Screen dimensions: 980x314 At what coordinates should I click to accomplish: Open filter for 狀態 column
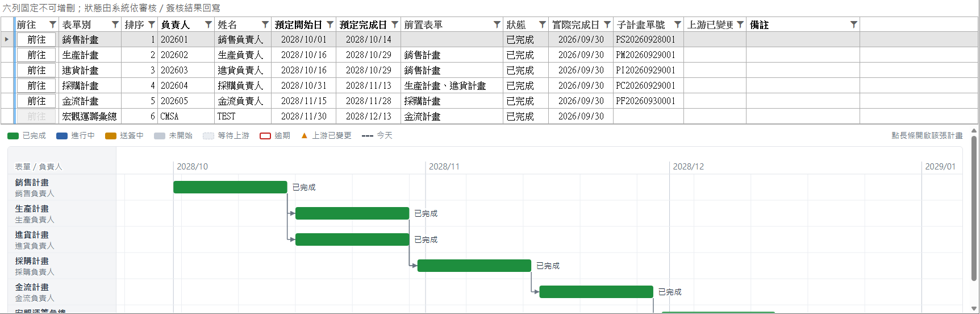(x=543, y=24)
